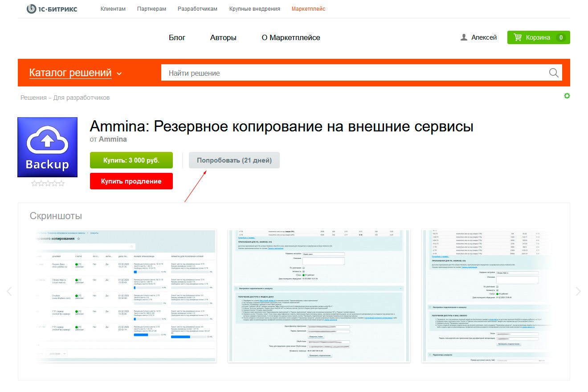Open the Блог section
This screenshot has height=392, width=588.
(177, 37)
